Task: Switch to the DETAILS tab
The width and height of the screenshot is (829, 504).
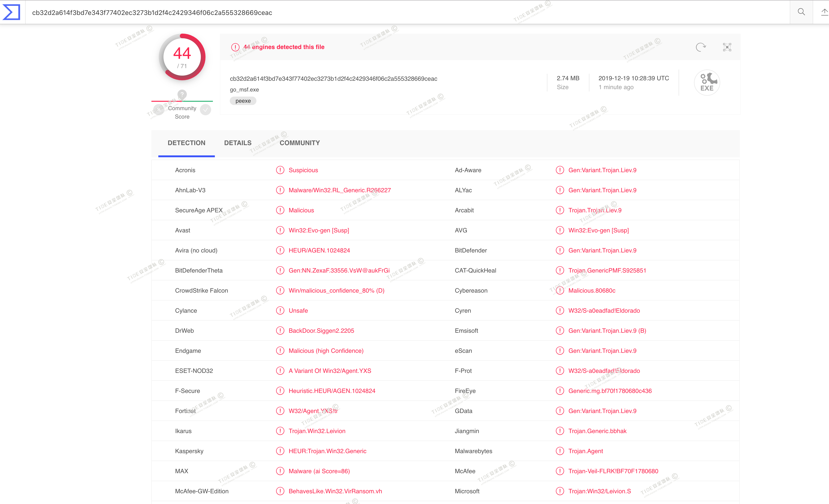Action: (x=237, y=143)
